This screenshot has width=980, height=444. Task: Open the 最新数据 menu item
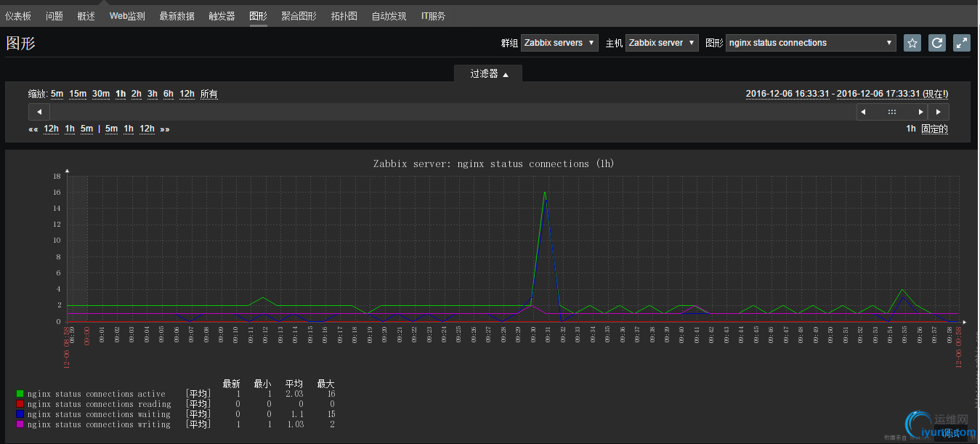click(x=177, y=16)
